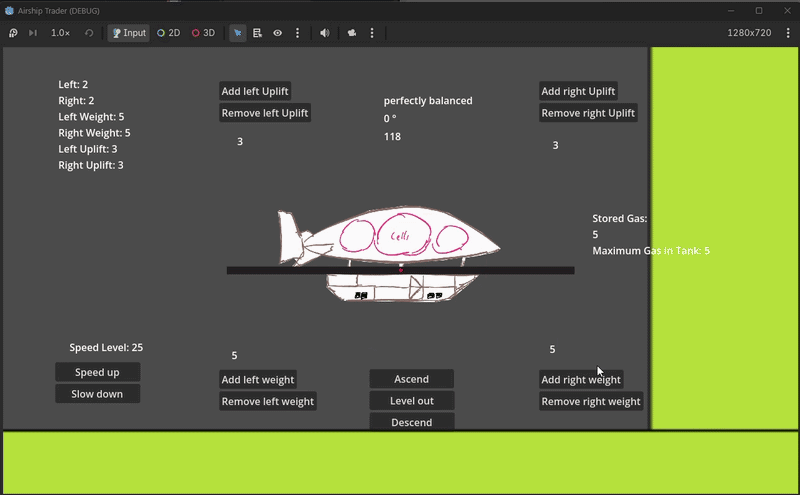Viewport: 800px width, 495px height.
Task: Open the 1.0× game speed dropdown
Action: coord(60,33)
